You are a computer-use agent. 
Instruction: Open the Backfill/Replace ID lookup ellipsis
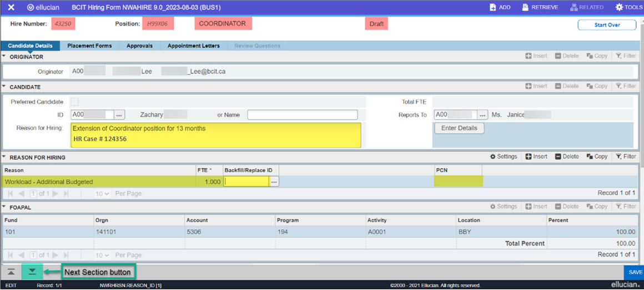[x=274, y=182]
